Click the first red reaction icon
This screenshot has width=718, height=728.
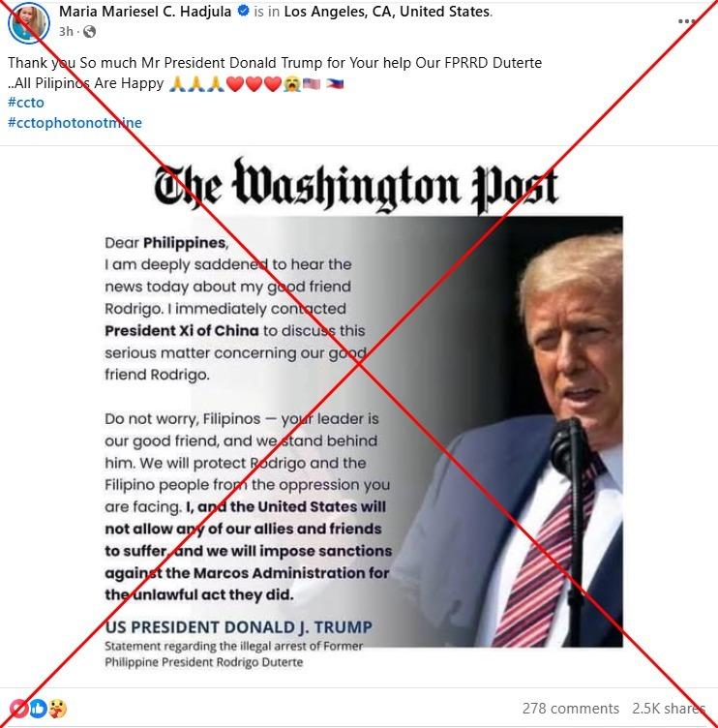tap(18, 709)
